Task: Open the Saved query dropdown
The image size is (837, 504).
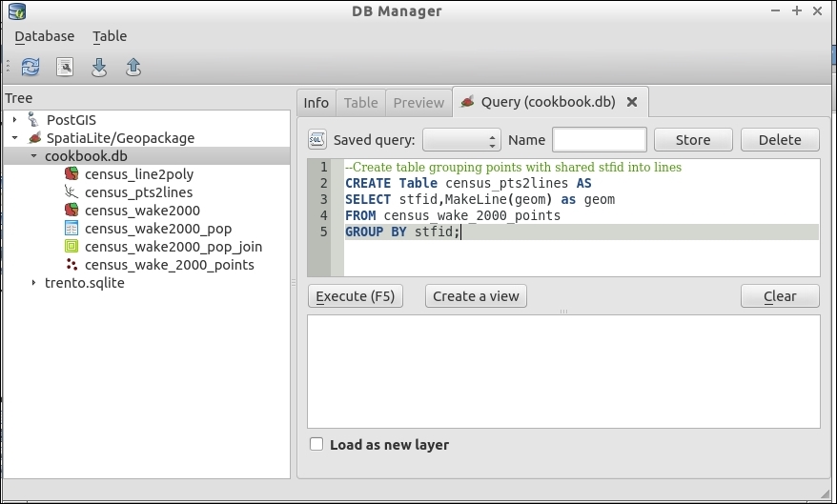Action: (x=460, y=140)
